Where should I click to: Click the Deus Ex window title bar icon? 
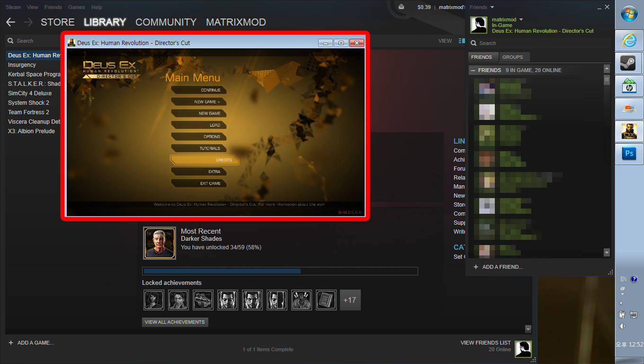point(72,43)
